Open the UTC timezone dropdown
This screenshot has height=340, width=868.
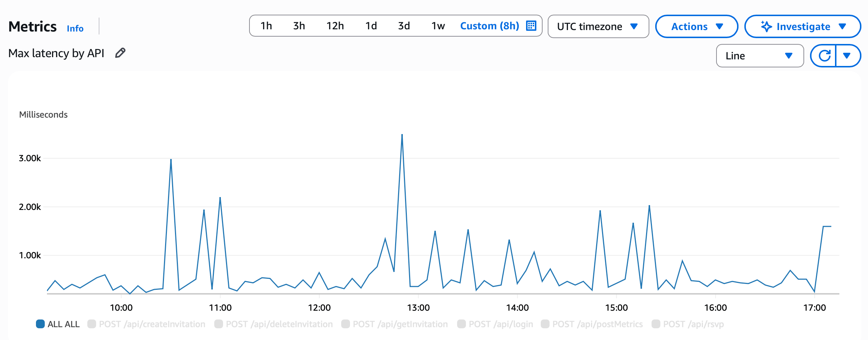pyautogui.click(x=598, y=26)
